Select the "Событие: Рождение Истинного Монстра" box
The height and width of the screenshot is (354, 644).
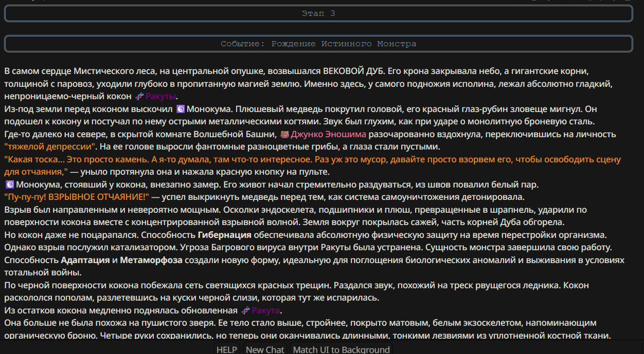[x=318, y=44]
